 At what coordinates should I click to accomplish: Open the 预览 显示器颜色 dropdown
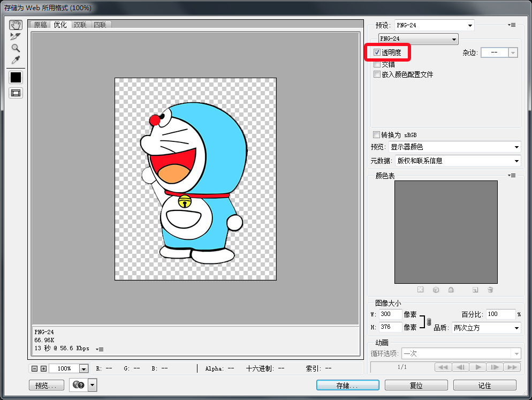tap(454, 147)
